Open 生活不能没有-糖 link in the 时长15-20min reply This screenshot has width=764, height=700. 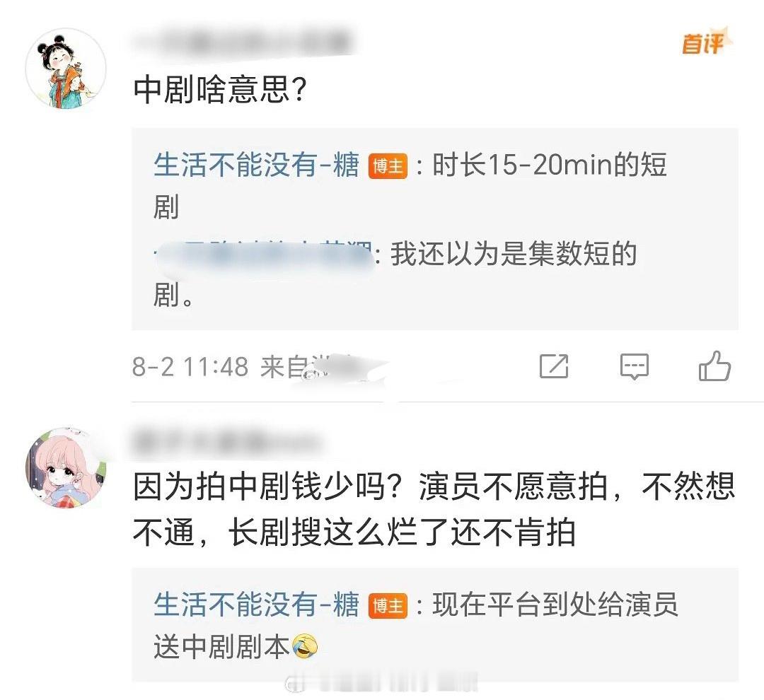[x=256, y=165]
